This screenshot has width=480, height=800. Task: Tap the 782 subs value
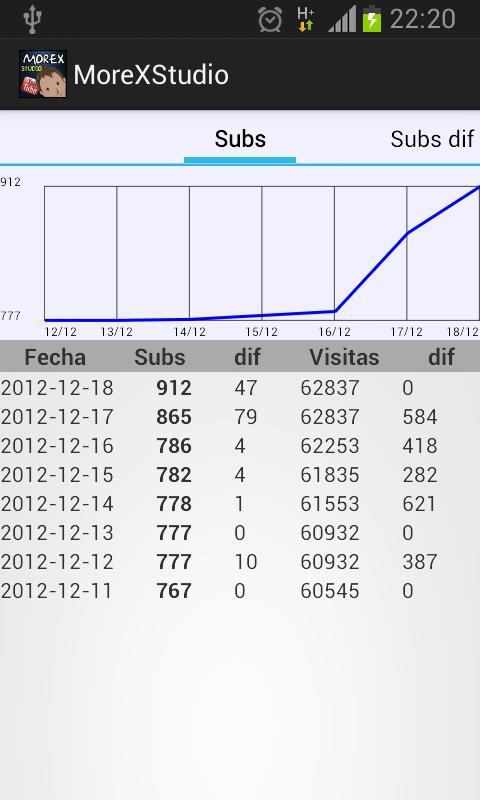tap(174, 475)
